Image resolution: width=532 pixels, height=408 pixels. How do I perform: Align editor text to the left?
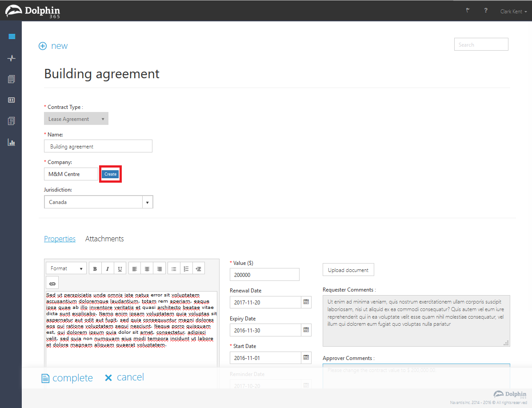(x=135, y=268)
